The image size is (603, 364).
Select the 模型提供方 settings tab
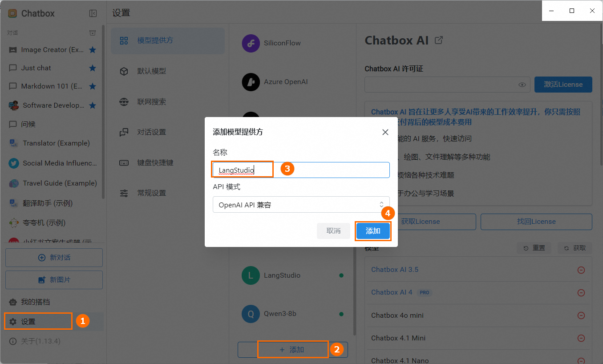168,41
